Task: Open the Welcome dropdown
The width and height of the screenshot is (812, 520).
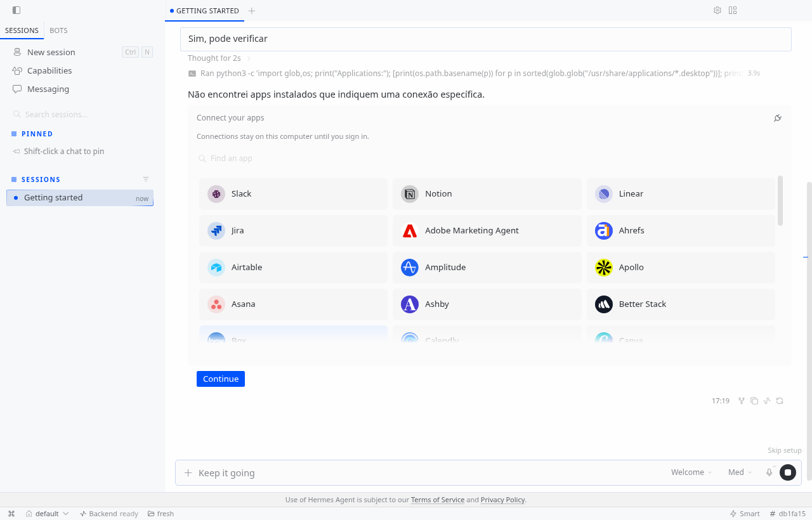Action: [691, 472]
